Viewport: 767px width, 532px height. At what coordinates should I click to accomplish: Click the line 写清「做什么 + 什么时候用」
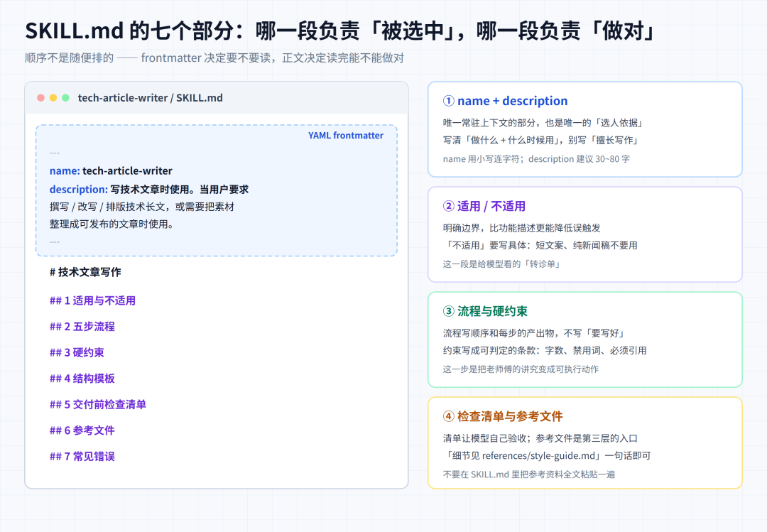tap(541, 140)
